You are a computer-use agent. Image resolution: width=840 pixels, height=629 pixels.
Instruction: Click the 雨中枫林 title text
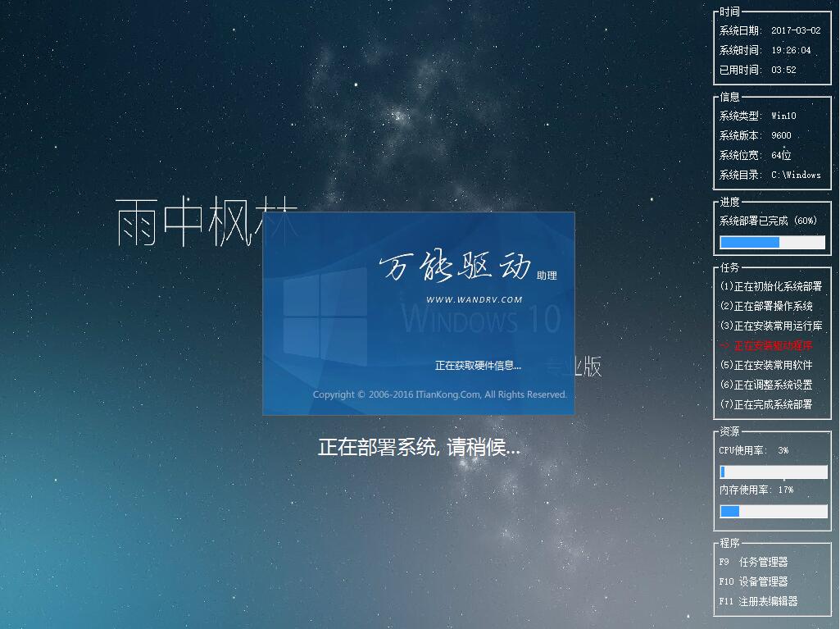pos(207,221)
